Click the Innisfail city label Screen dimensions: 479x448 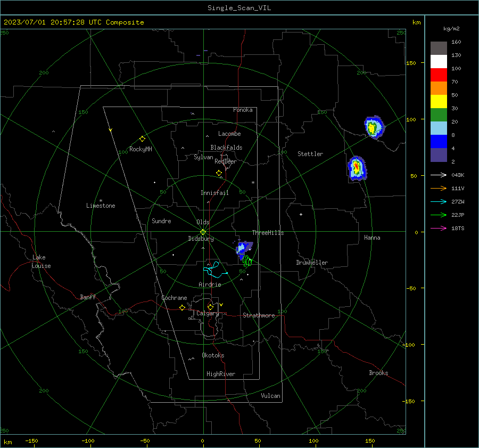[x=214, y=193]
